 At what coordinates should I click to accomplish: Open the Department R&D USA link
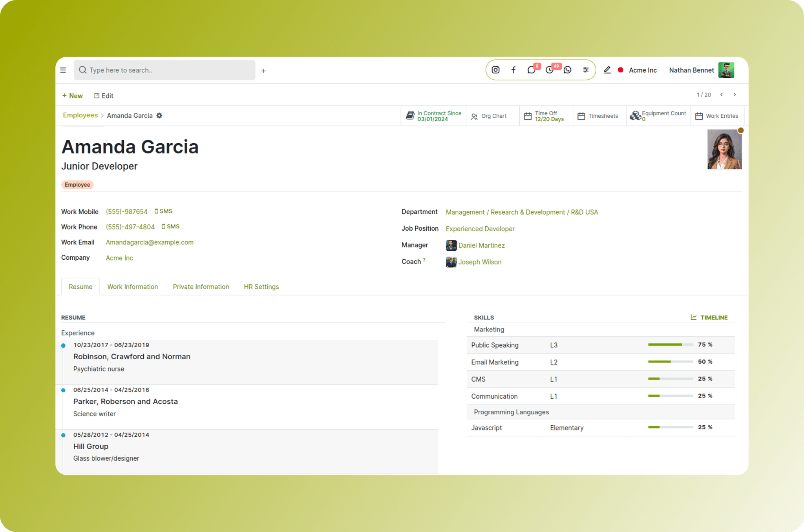[522, 212]
